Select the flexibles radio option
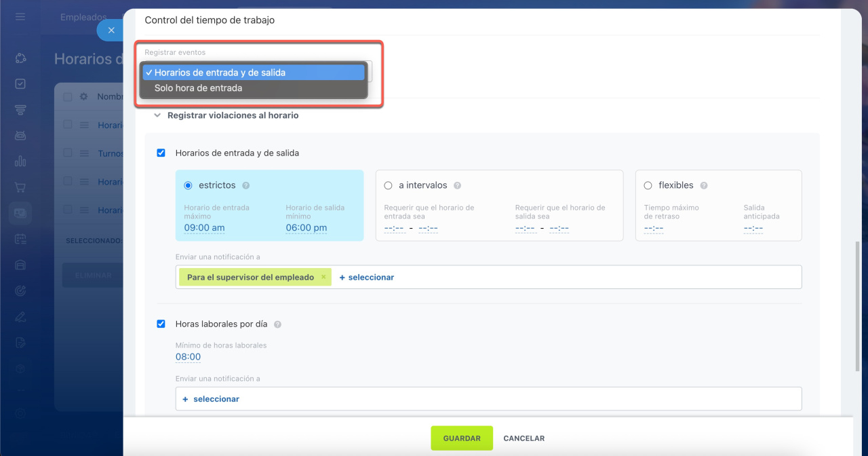This screenshot has width=868, height=456. pyautogui.click(x=648, y=185)
